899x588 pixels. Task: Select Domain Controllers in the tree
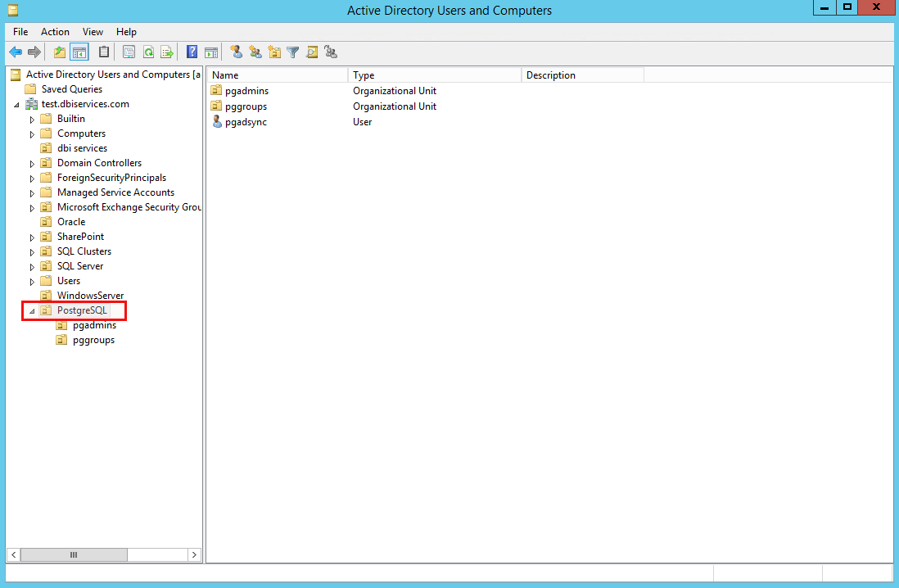pyautogui.click(x=99, y=163)
